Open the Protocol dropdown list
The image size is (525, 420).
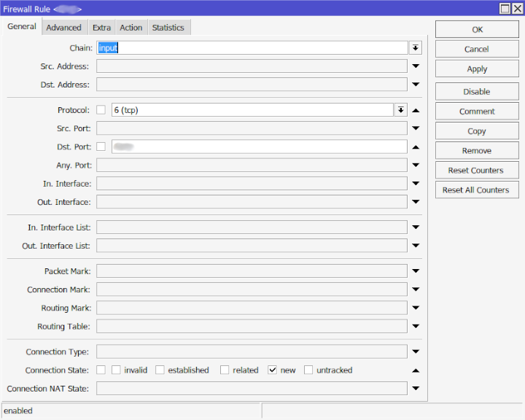coord(400,110)
